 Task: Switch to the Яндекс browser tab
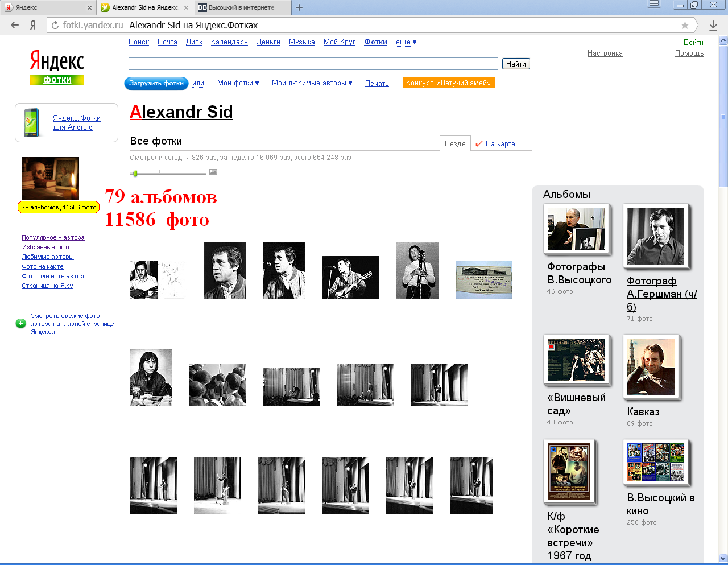click(48, 7)
